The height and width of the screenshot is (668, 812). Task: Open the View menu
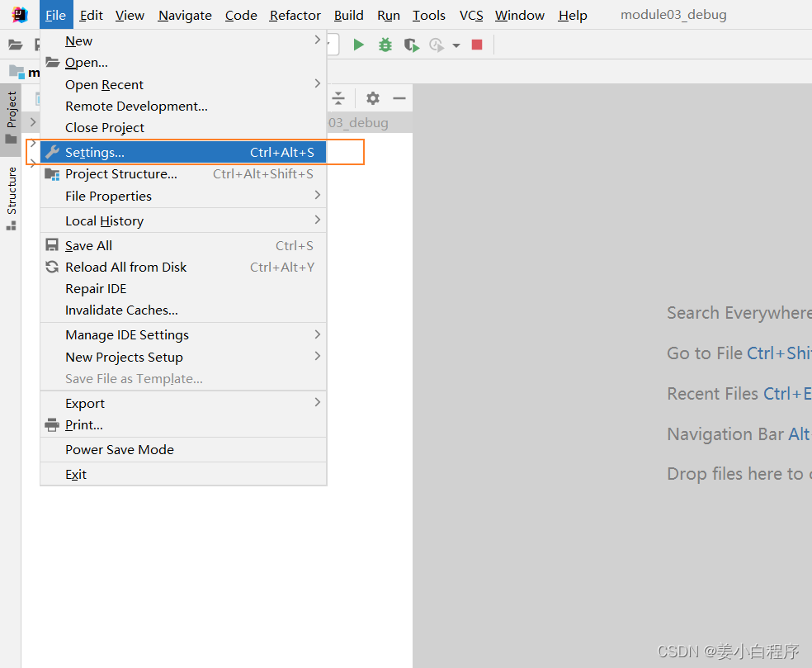(130, 16)
